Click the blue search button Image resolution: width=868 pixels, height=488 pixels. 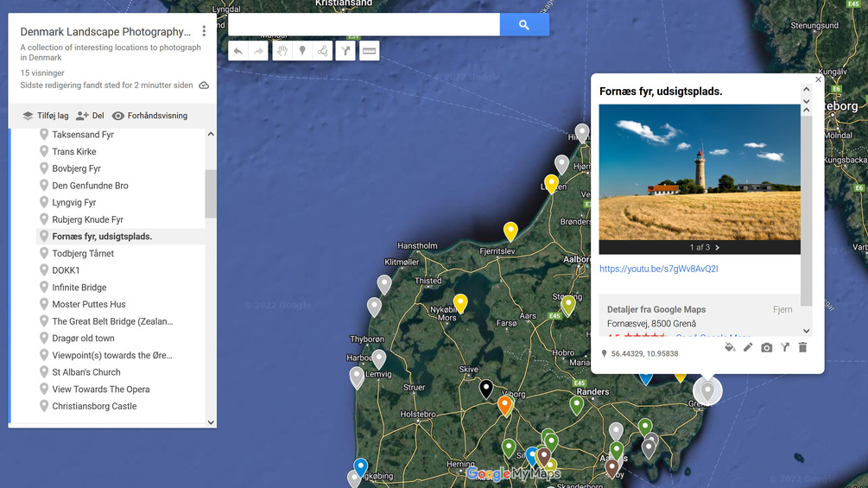tap(524, 25)
